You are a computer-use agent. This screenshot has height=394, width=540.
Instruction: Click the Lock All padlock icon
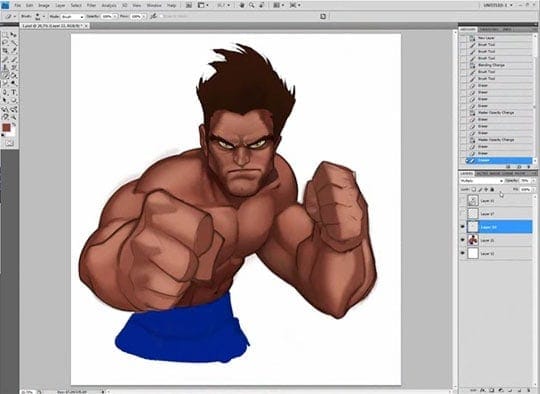click(x=492, y=189)
